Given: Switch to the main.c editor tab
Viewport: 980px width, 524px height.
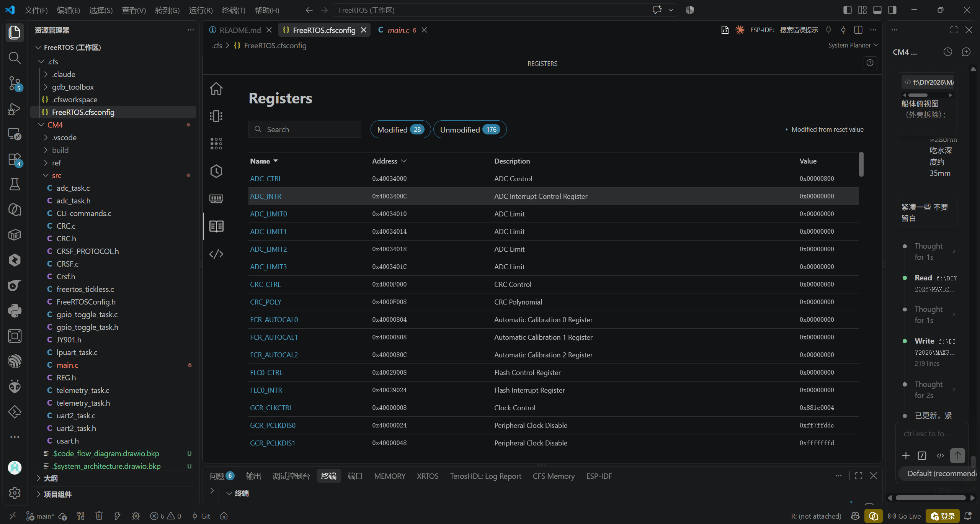Looking at the screenshot, I should pyautogui.click(x=398, y=30).
